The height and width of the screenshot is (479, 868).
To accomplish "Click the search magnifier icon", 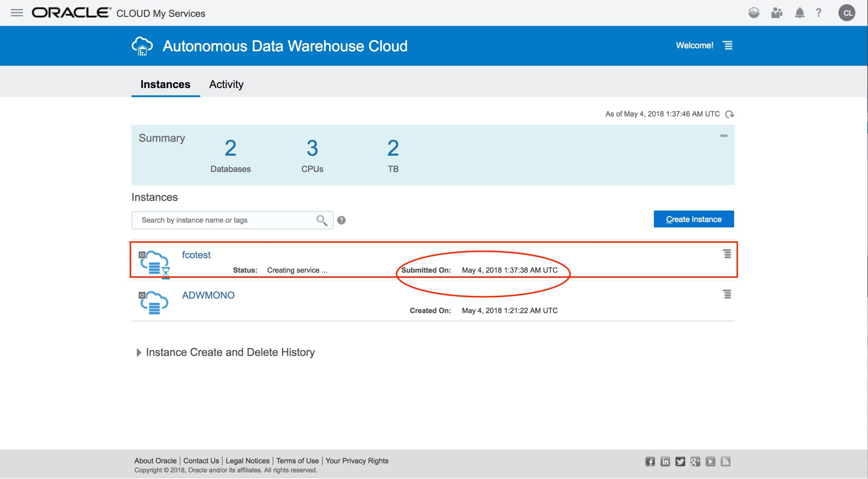I will click(321, 220).
